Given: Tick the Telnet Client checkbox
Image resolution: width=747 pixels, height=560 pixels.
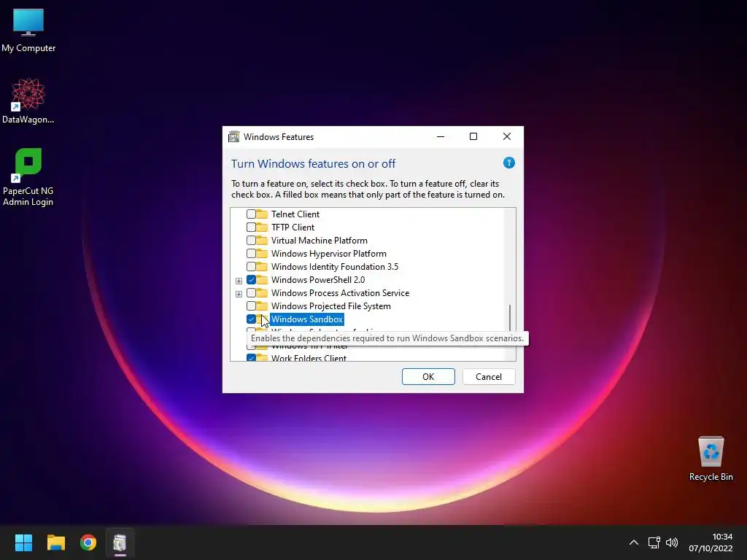Looking at the screenshot, I should (251, 214).
